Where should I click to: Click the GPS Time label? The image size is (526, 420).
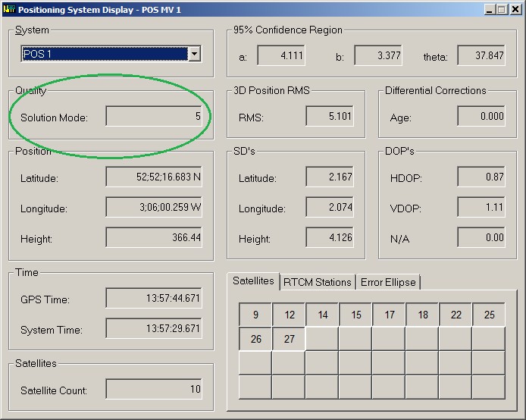click(x=45, y=299)
